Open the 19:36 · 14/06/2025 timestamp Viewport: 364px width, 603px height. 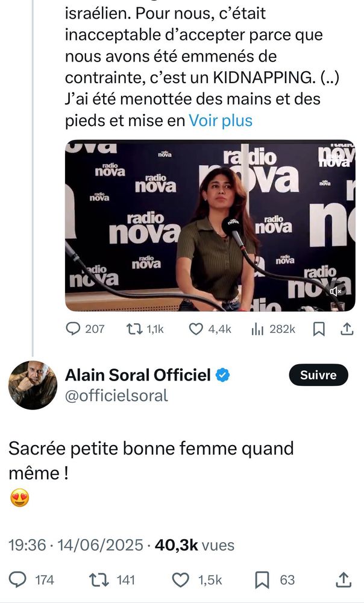coord(76,545)
